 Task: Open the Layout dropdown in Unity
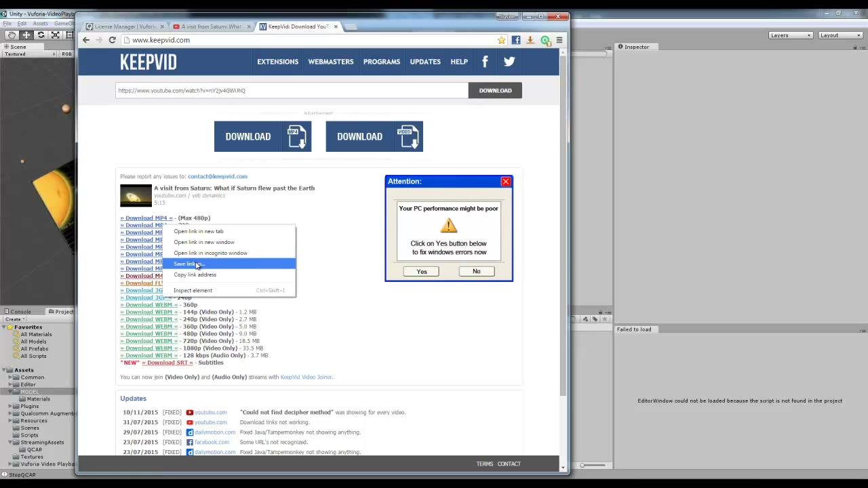tap(840, 35)
